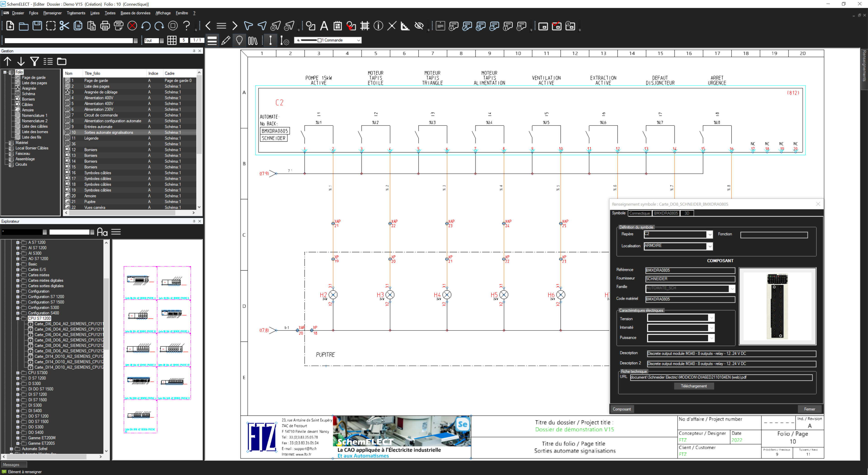Select the zoom-in arrow with plus sign

[276, 26]
